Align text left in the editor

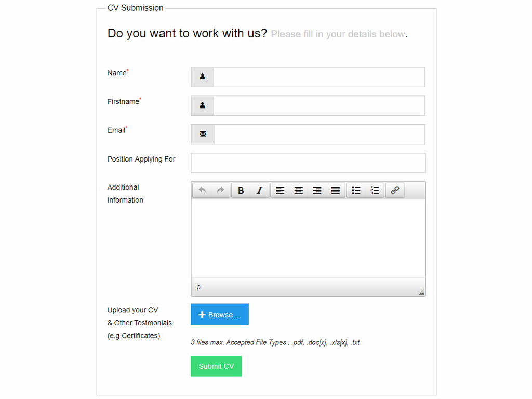point(280,191)
